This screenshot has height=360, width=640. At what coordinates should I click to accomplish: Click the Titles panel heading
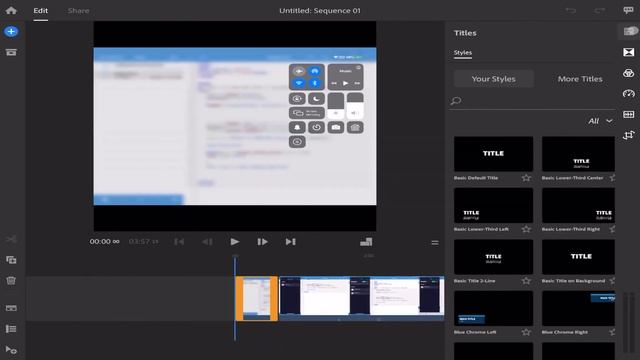click(465, 33)
